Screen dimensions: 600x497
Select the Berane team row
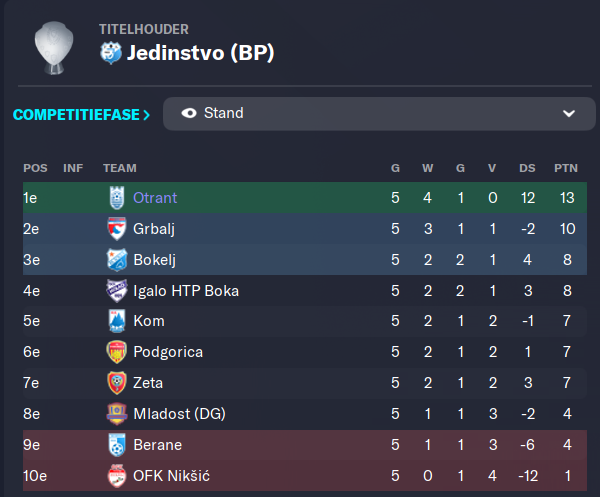[x=305, y=445]
